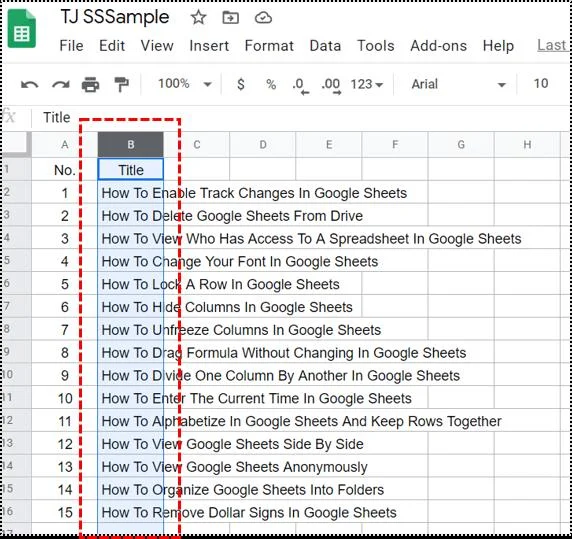Format as percent

(271, 84)
